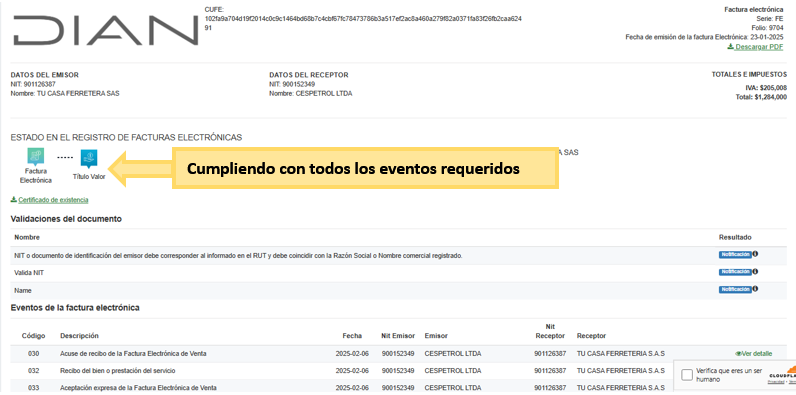
Task: Click info icon in the Name validation row
Action: click(x=755, y=289)
